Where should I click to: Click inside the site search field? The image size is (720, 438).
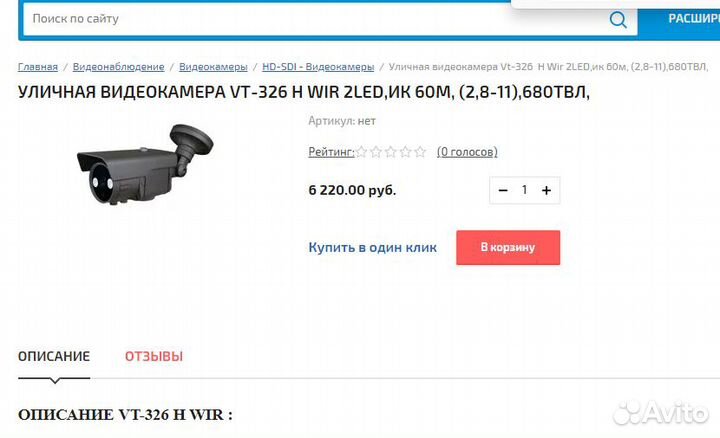(317, 19)
